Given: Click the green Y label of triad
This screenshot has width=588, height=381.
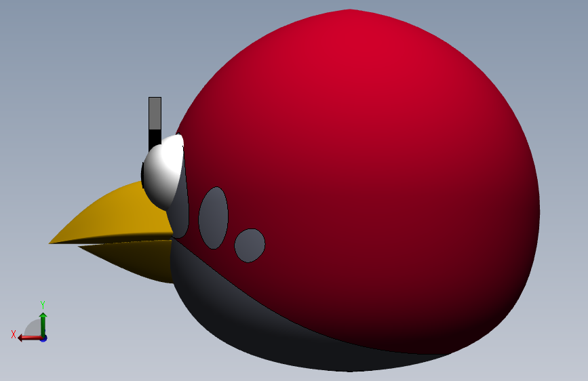Looking at the screenshot, I should (x=43, y=305).
